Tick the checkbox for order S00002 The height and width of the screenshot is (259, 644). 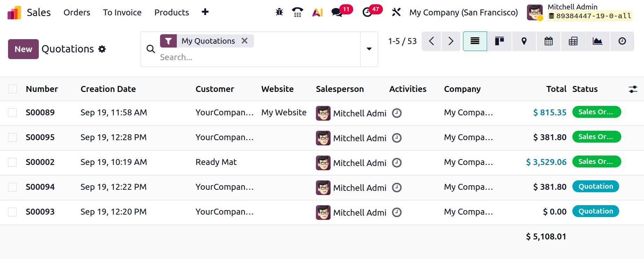coord(13,162)
